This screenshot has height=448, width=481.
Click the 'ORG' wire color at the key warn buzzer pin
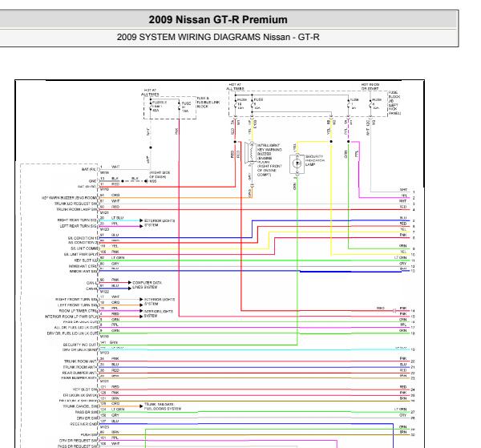pos(115,195)
